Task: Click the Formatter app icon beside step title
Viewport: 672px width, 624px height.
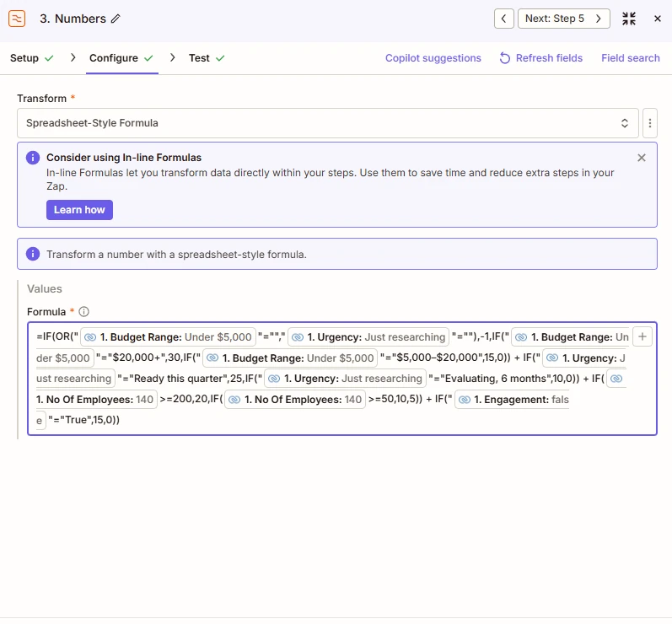Action: 17,19
